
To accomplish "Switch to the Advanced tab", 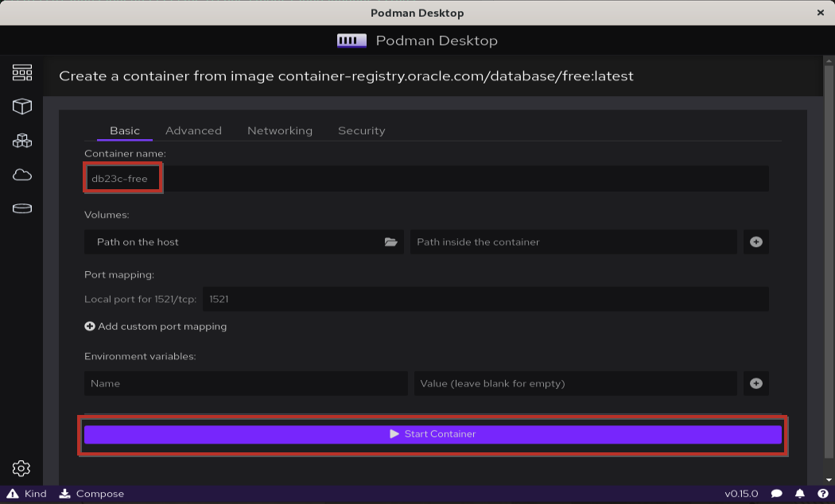I will [193, 130].
